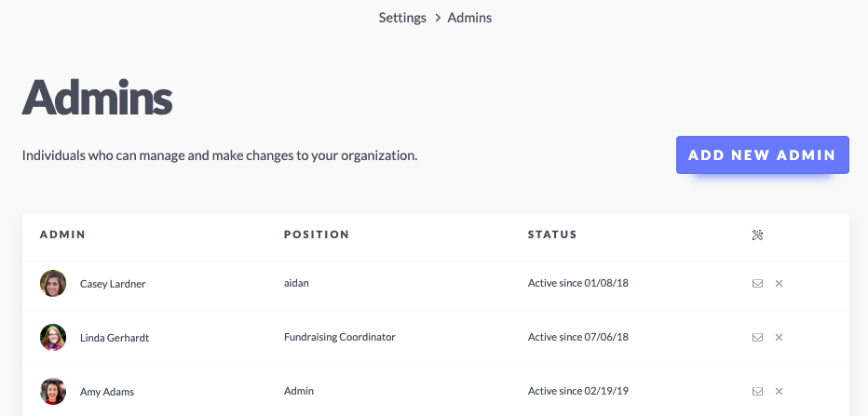Sort by the Admin column header
The height and width of the screenshot is (416, 868).
click(x=62, y=235)
